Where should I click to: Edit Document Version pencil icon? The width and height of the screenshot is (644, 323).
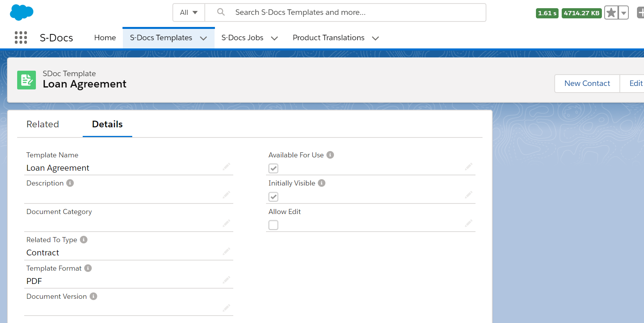pos(226,308)
